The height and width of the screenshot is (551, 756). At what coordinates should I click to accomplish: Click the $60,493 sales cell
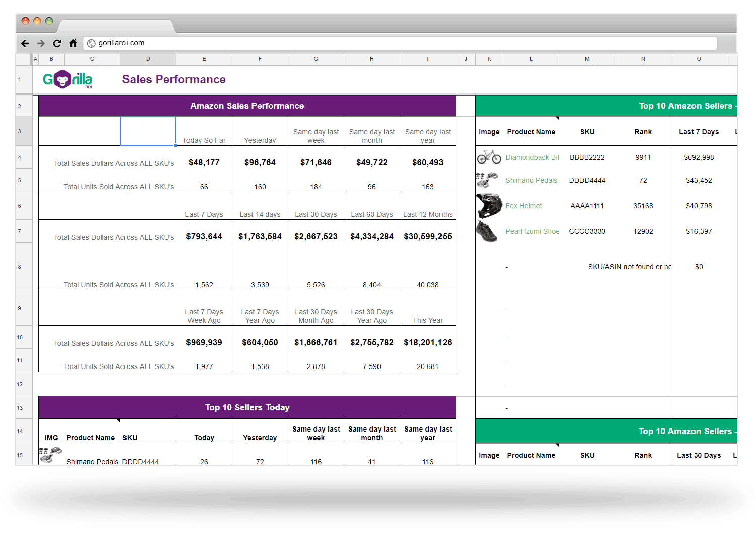point(428,162)
